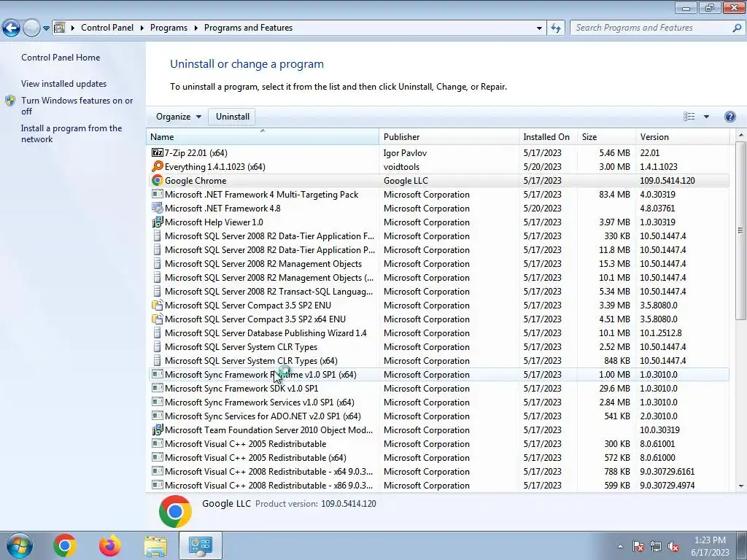Click the SQL Server Database Publishing Wizard icon
The image size is (747, 560).
pyautogui.click(x=158, y=332)
